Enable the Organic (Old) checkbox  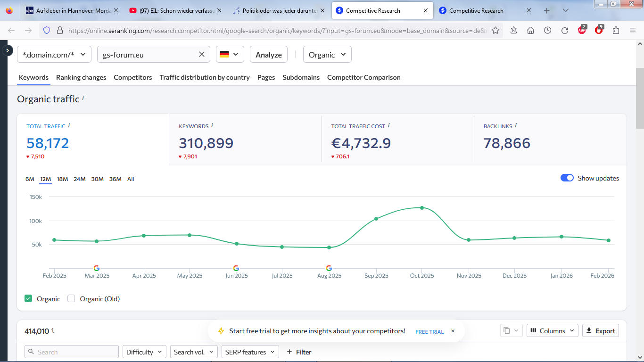71,298
